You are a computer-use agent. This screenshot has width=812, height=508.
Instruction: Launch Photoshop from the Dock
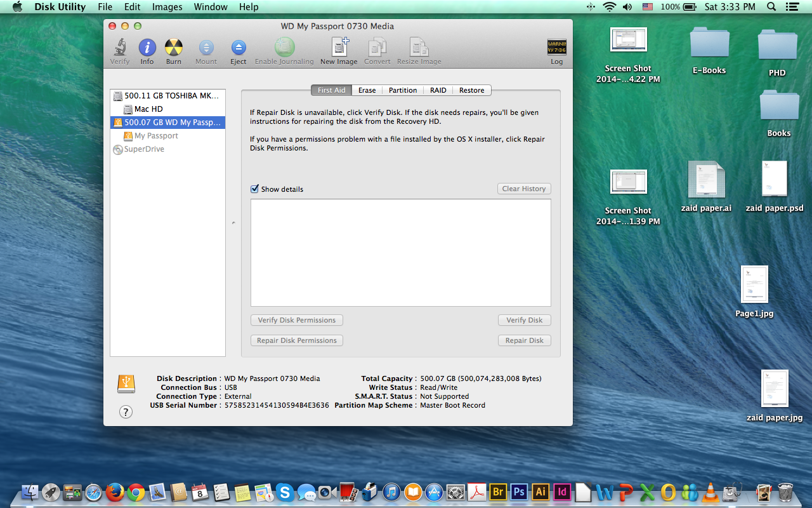pos(520,491)
